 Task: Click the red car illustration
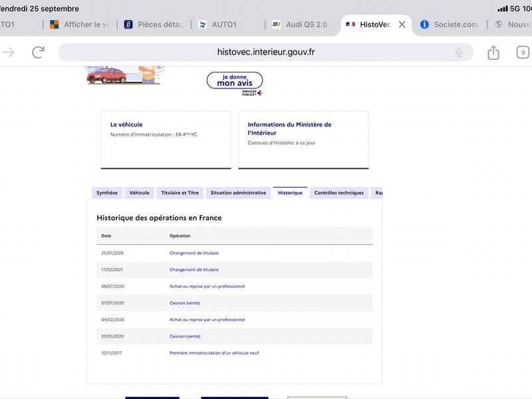coord(106,75)
